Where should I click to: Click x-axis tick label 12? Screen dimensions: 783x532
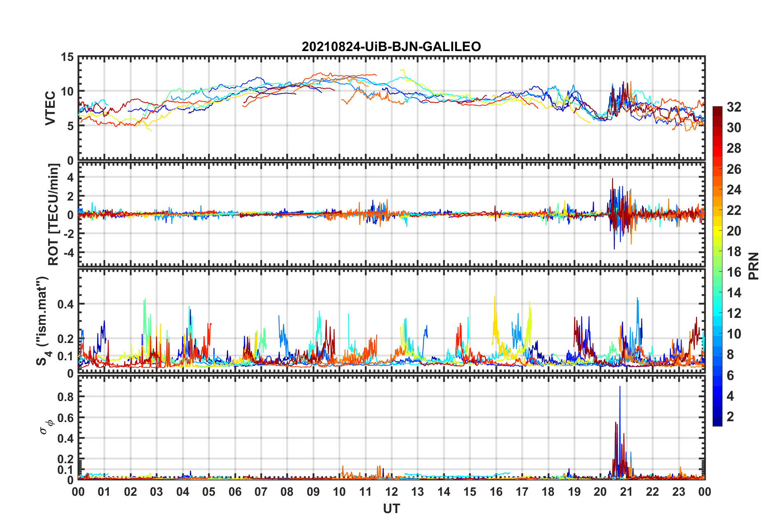click(x=391, y=492)
